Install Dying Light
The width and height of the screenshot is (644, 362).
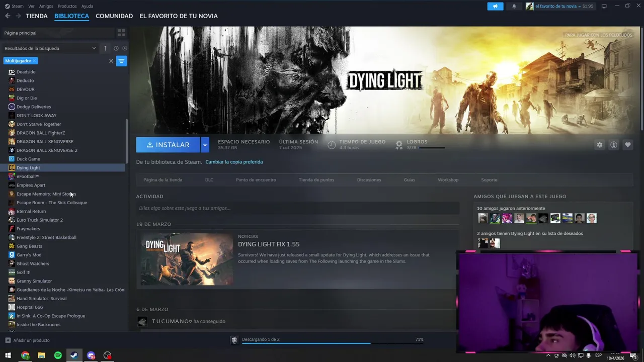click(x=168, y=145)
